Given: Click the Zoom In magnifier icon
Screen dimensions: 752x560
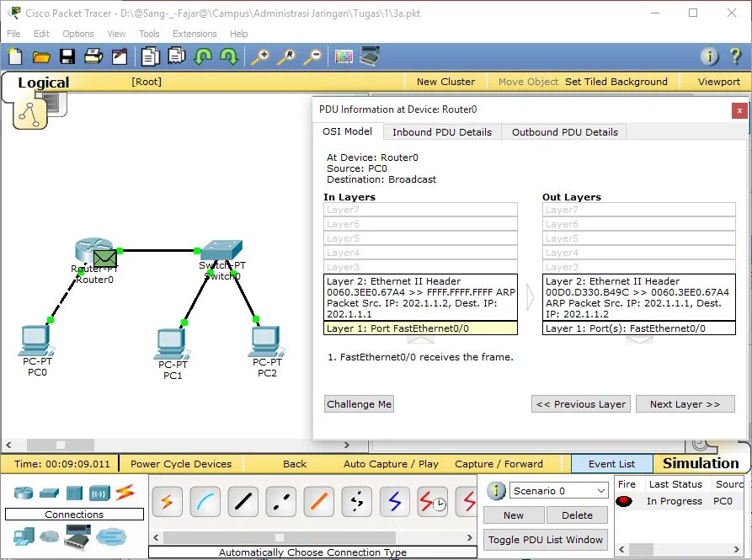Looking at the screenshot, I should tap(261, 56).
